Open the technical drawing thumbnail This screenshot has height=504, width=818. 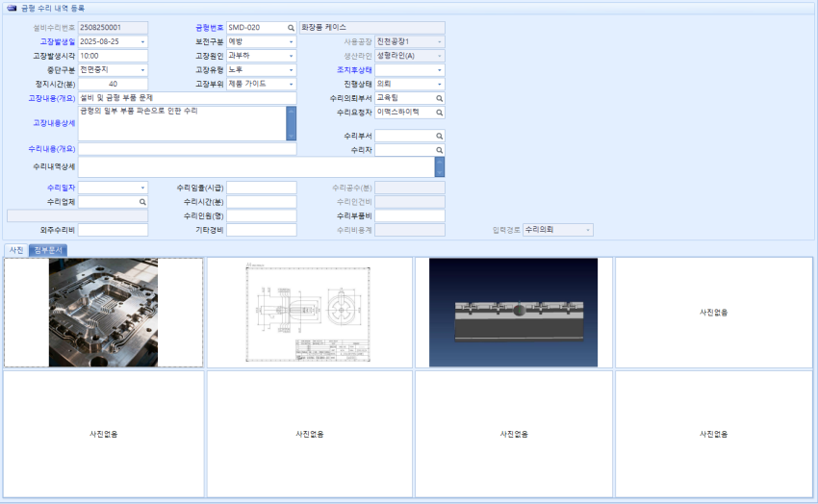[x=310, y=313]
